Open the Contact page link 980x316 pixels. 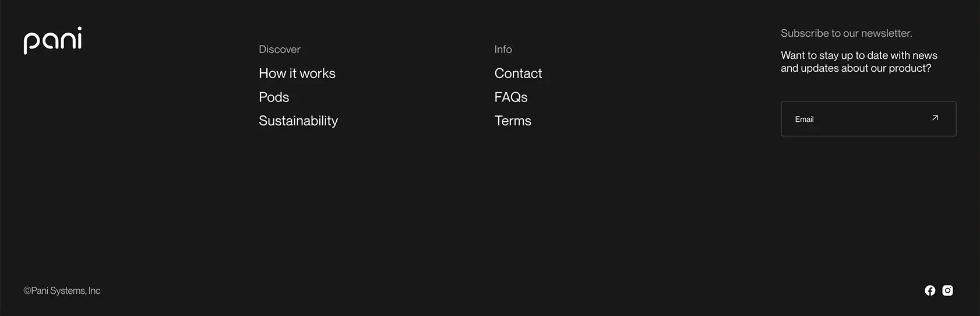coord(518,73)
